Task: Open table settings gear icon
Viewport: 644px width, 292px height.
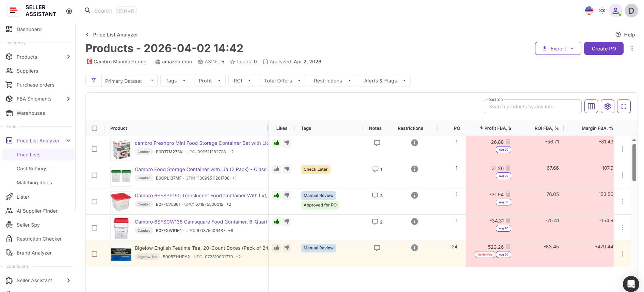Action: (x=608, y=106)
